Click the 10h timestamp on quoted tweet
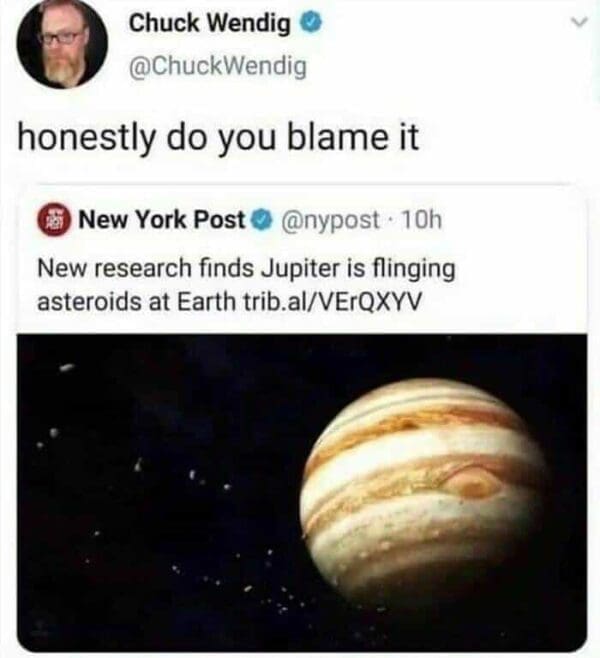600x658 pixels. (x=422, y=219)
